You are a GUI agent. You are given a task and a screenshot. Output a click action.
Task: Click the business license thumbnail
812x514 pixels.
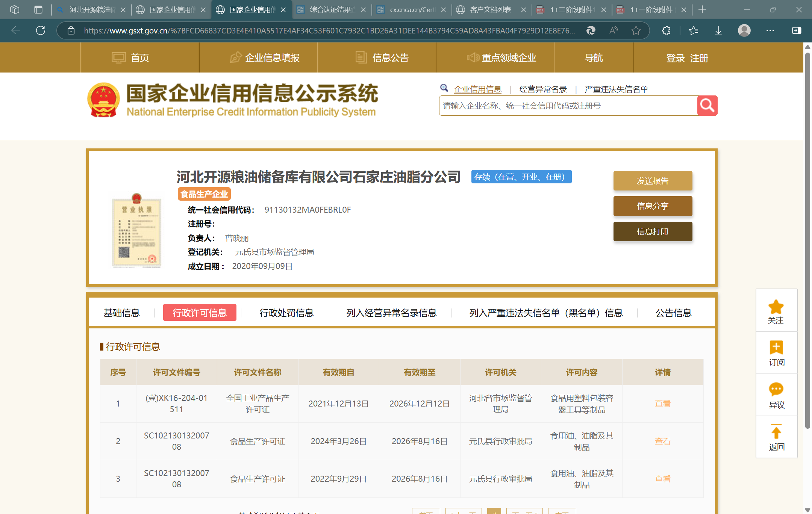(137, 230)
